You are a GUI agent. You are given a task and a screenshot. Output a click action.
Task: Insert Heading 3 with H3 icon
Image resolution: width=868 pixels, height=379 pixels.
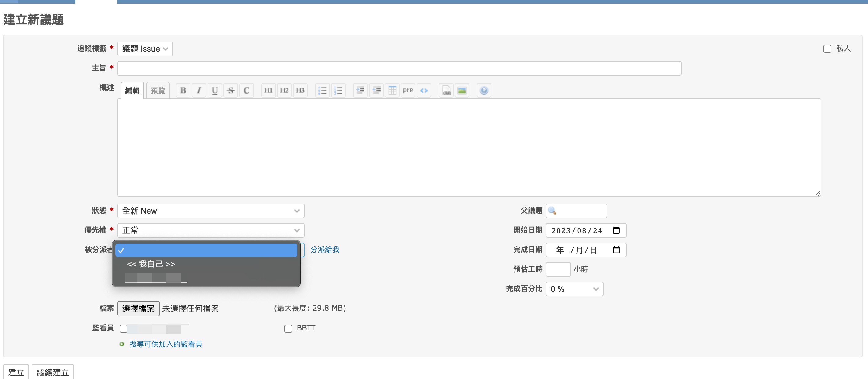tap(300, 90)
